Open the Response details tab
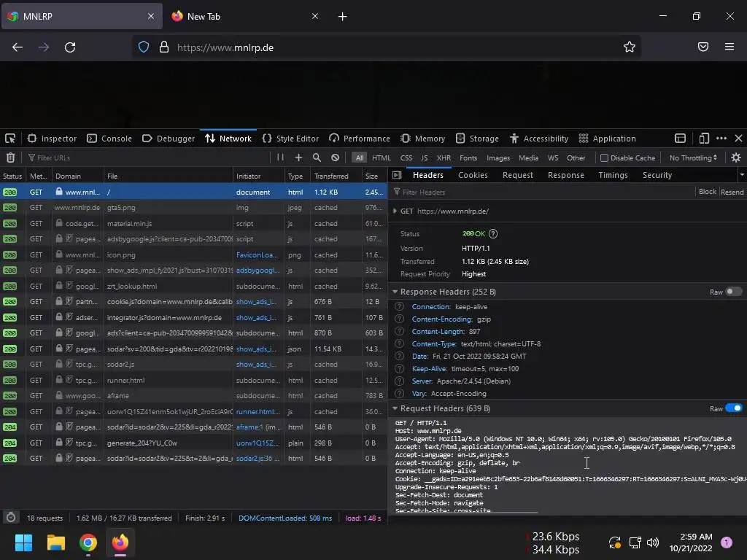747x560 pixels. click(x=565, y=175)
